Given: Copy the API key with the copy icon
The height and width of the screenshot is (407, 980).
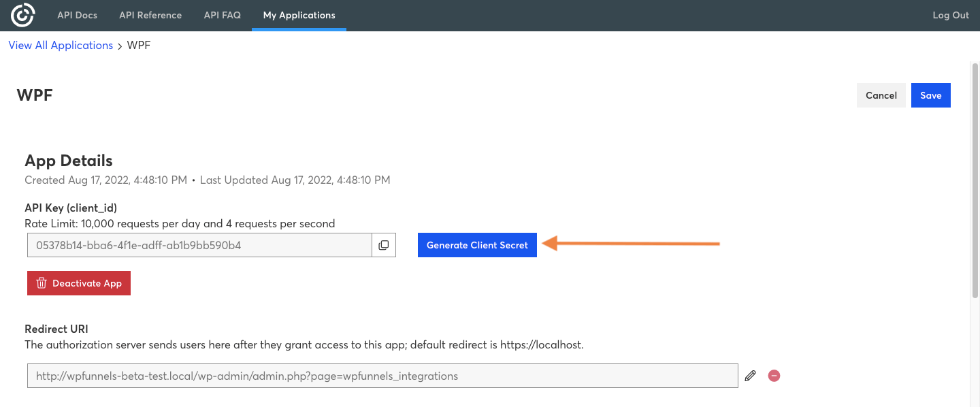Looking at the screenshot, I should click(x=384, y=245).
